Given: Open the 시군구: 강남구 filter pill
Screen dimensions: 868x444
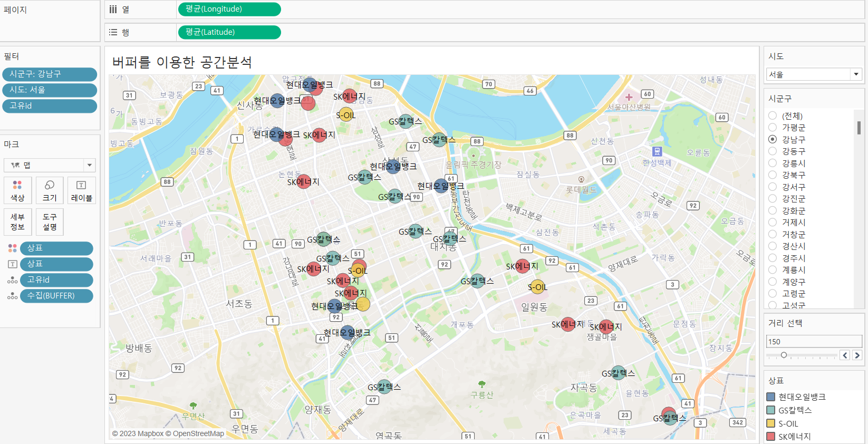Looking at the screenshot, I should (x=50, y=74).
